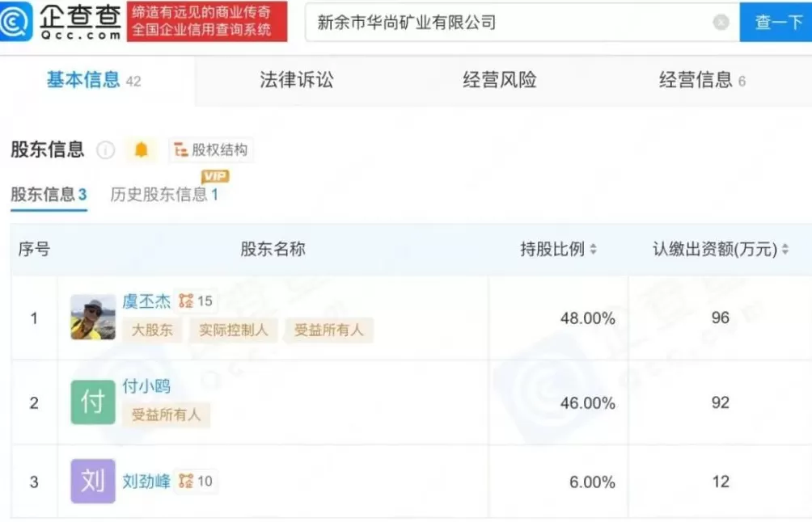Click the 企查查 logo icon
Screen dimensions: 812x522
[16, 21]
